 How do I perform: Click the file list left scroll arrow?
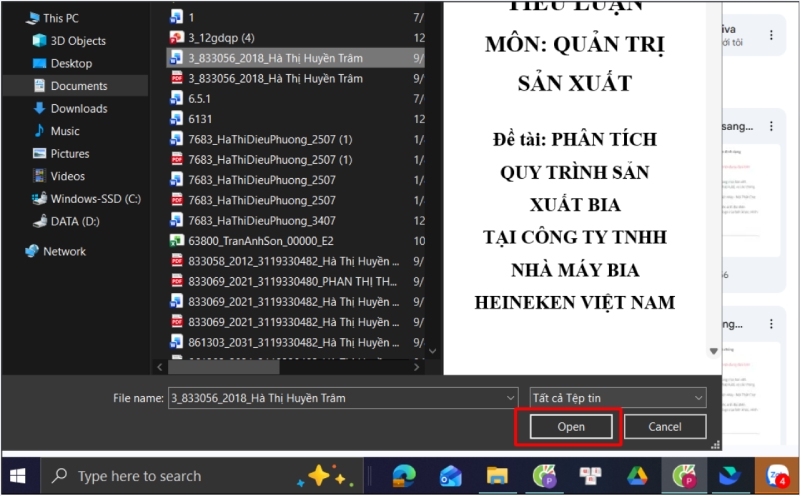pos(160,367)
